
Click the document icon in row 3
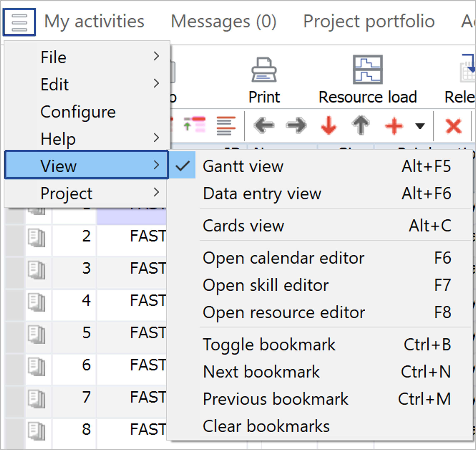pyautogui.click(x=36, y=270)
